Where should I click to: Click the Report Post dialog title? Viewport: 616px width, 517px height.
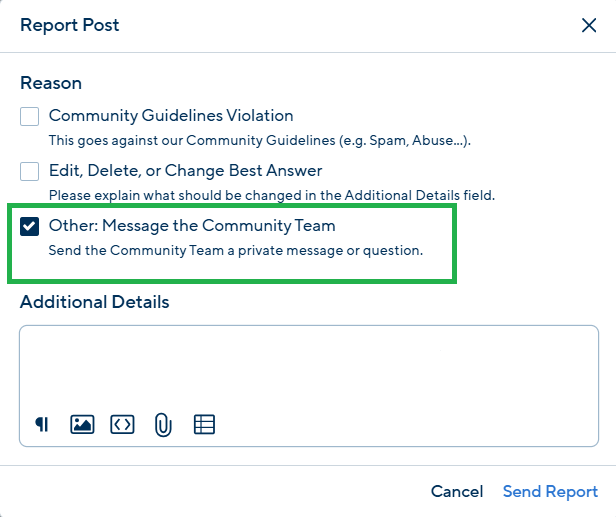tap(70, 25)
